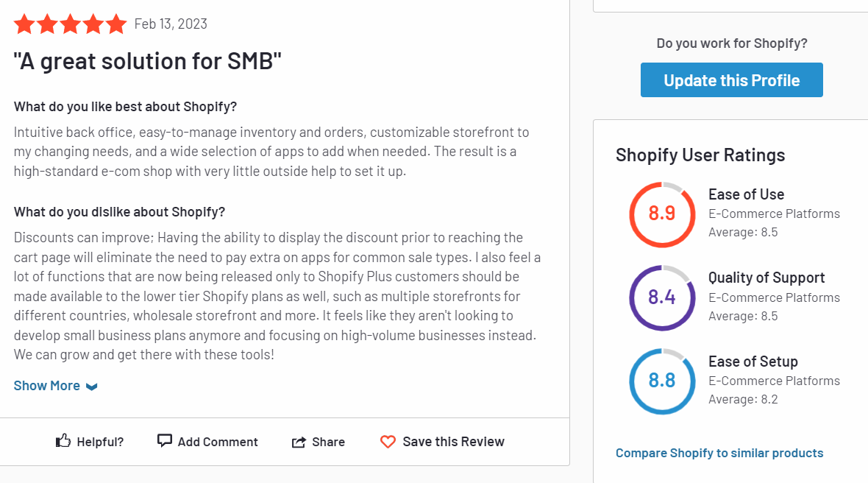Screen dimensions: 868x483
Task: Click the Add Comment label
Action: pyautogui.click(x=218, y=442)
